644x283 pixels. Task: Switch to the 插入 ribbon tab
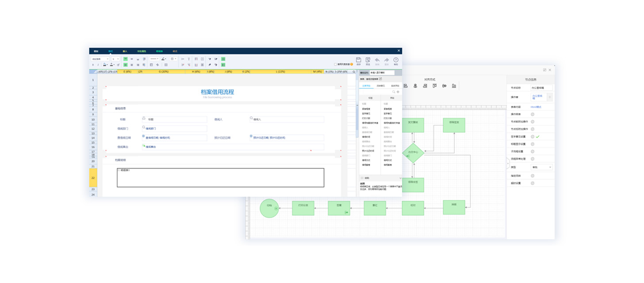[125, 51]
